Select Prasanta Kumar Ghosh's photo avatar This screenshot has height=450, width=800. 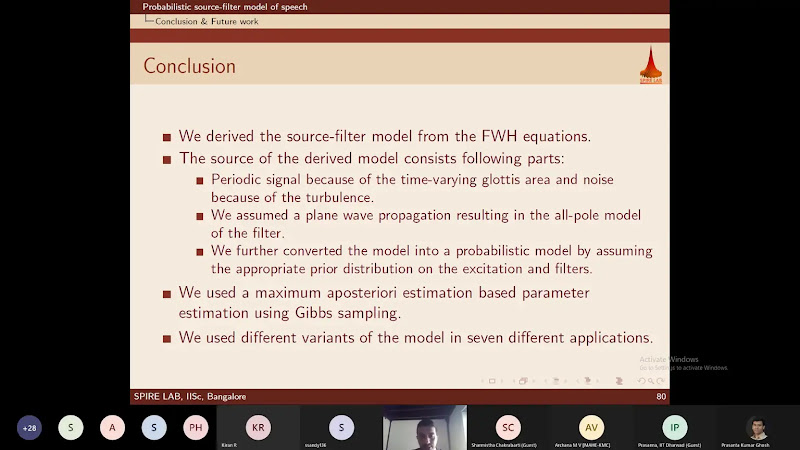pyautogui.click(x=758, y=428)
